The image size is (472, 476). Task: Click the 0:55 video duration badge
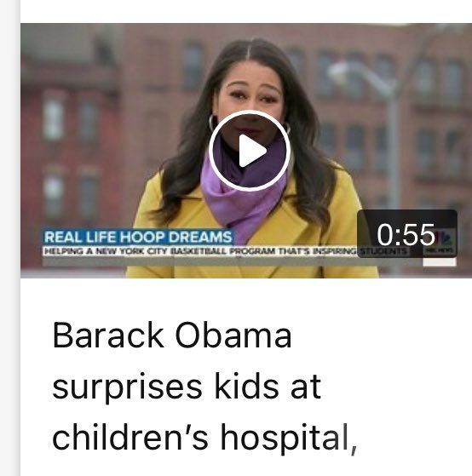tap(407, 234)
